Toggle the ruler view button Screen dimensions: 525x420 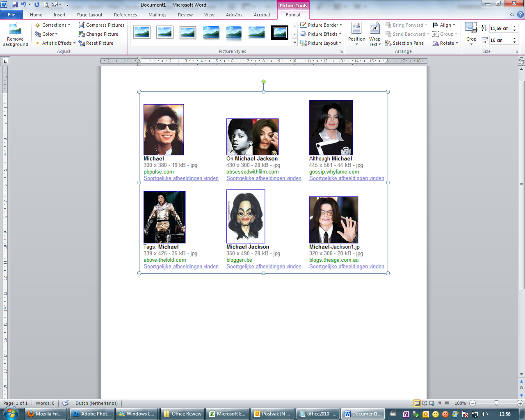coord(521,62)
